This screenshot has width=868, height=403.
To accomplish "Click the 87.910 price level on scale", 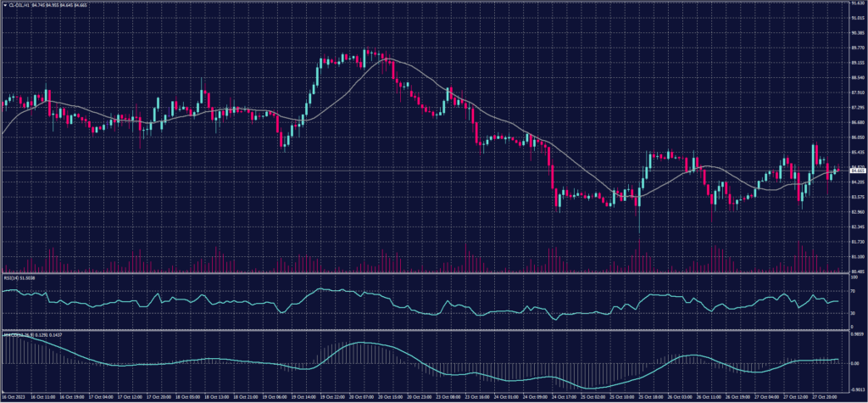I will [x=856, y=93].
